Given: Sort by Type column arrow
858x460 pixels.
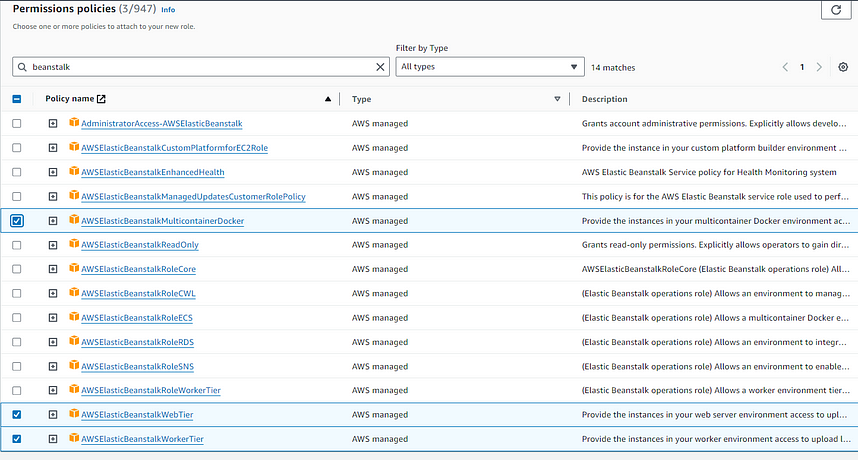Looking at the screenshot, I should click(x=557, y=99).
